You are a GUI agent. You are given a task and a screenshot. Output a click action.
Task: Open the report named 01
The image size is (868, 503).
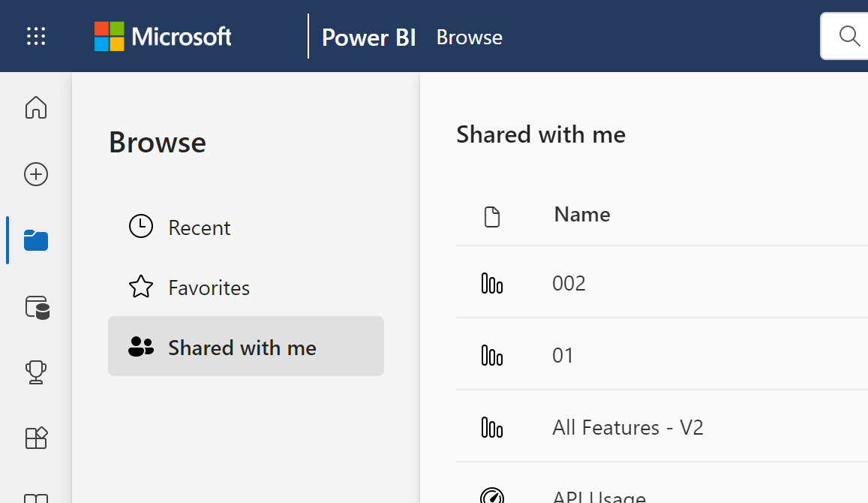(563, 355)
